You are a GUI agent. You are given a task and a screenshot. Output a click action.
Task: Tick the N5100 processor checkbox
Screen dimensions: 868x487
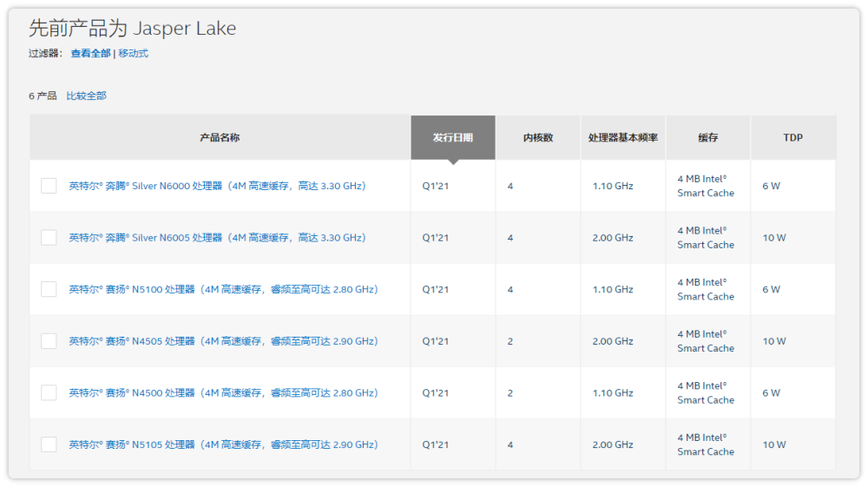coord(49,289)
